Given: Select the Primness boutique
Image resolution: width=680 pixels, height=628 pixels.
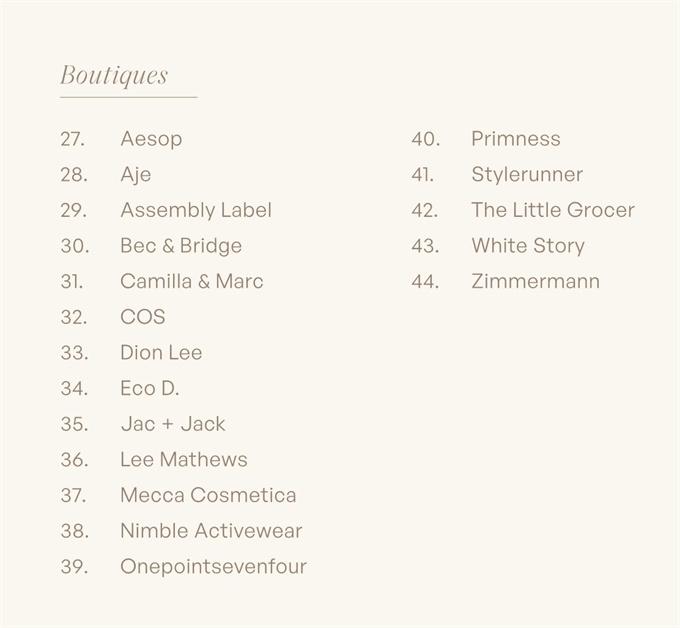Looking at the screenshot, I should pyautogui.click(x=516, y=139).
